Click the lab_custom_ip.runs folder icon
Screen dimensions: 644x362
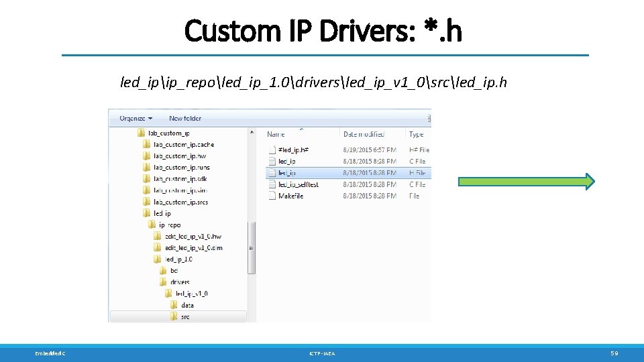(147, 167)
